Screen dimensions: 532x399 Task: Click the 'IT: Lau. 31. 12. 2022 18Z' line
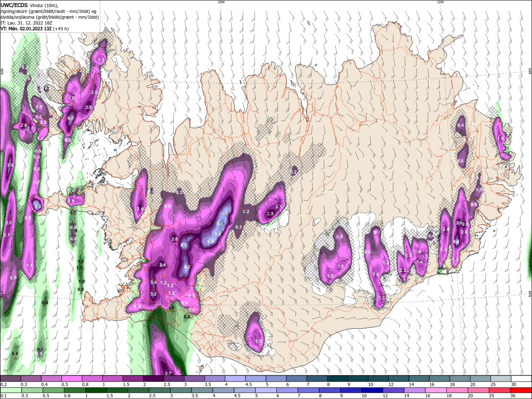pos(26,23)
